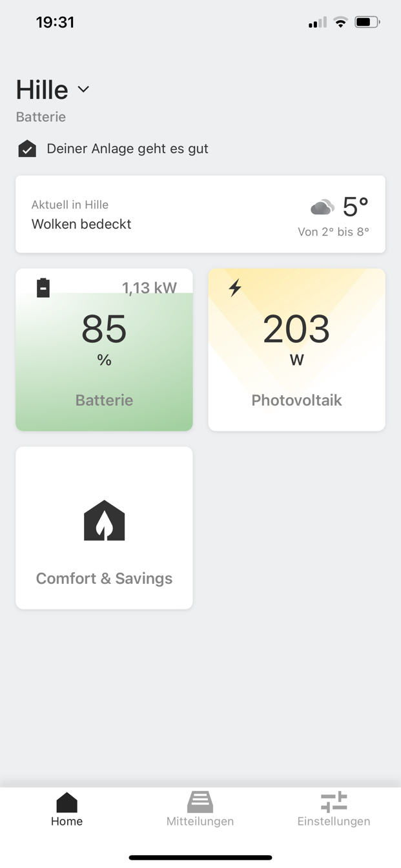Tap the Einstellungen sliders icon

click(334, 802)
